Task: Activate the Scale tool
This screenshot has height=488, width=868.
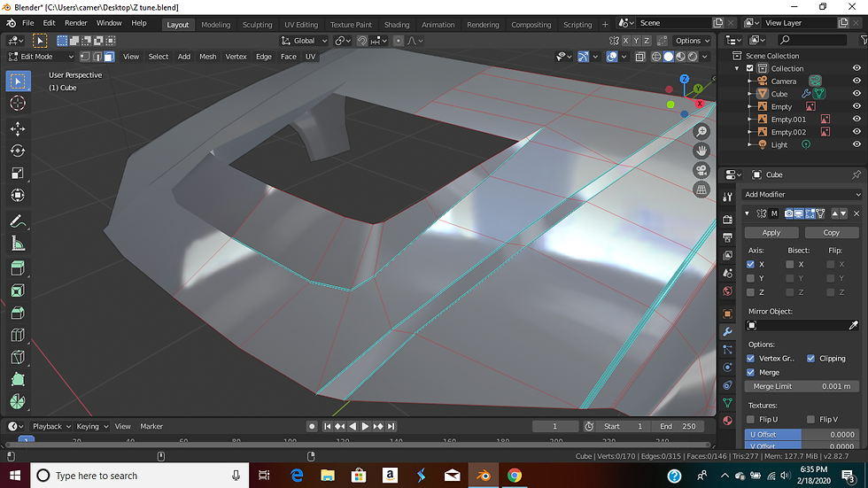Action: (x=18, y=174)
